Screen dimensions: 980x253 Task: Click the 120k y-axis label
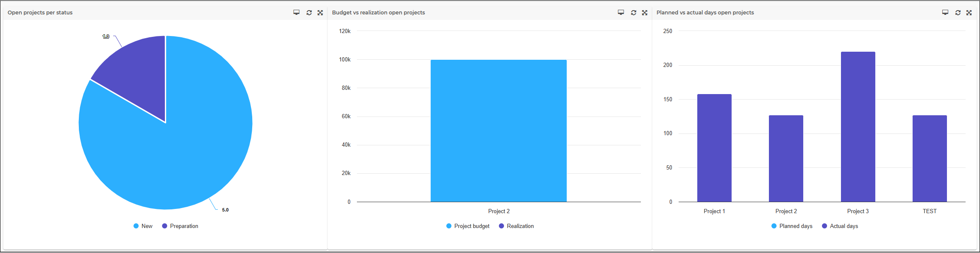click(x=345, y=31)
